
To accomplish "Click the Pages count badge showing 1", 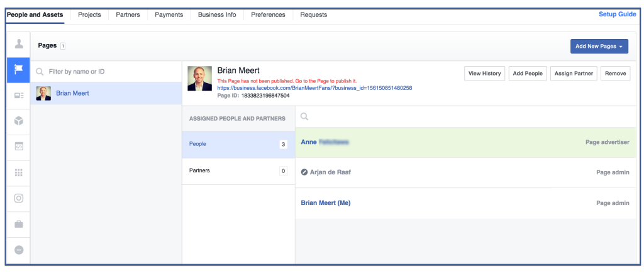I will pos(63,46).
